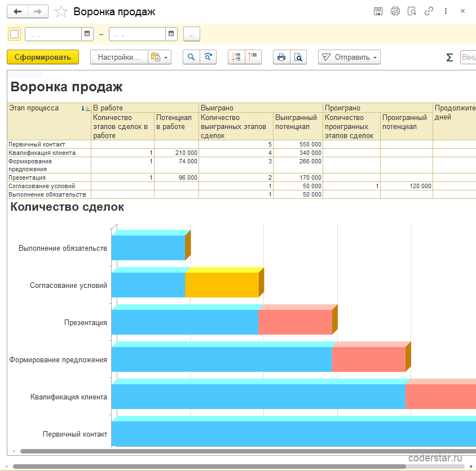Add report to favorites with star icon
This screenshot has width=476, height=471.
(x=61, y=12)
